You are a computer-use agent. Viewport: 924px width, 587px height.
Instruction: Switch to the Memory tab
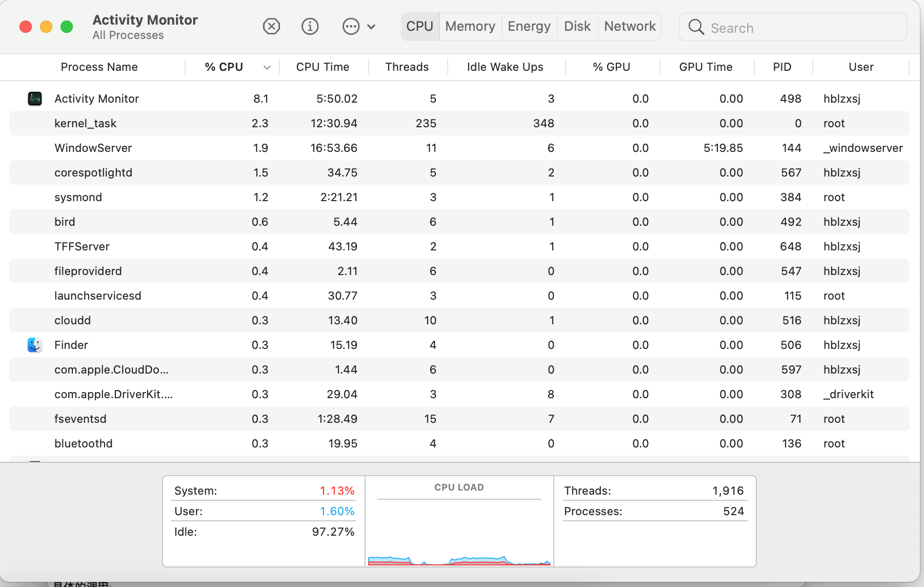coord(470,26)
